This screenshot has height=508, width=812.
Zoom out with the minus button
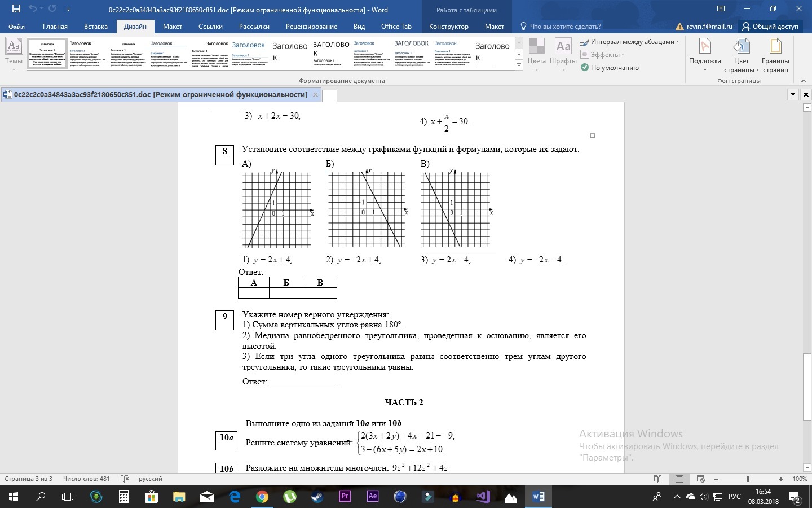[716, 479]
